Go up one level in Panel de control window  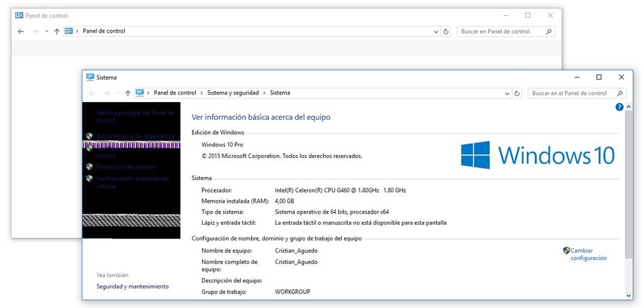57,31
